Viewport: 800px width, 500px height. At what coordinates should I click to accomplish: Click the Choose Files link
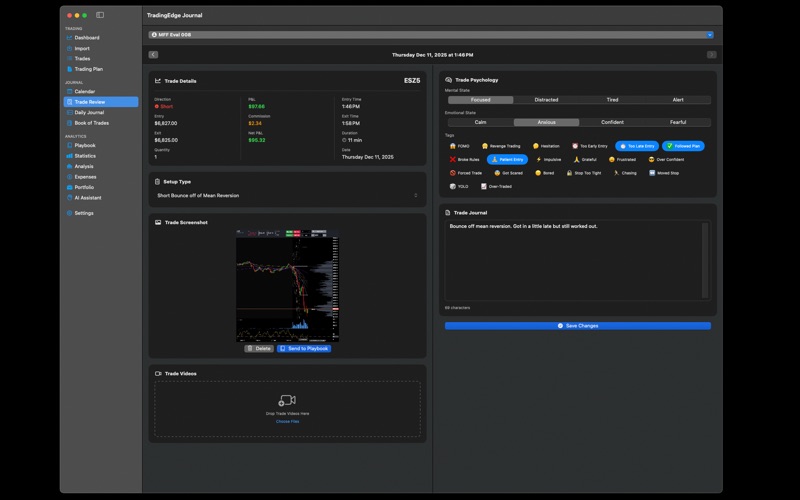[x=287, y=421]
